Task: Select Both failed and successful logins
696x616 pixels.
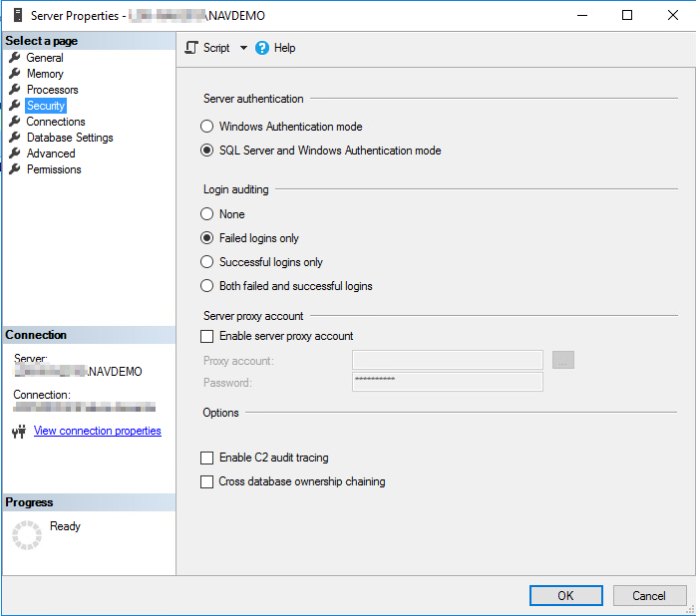Action: pyautogui.click(x=207, y=286)
